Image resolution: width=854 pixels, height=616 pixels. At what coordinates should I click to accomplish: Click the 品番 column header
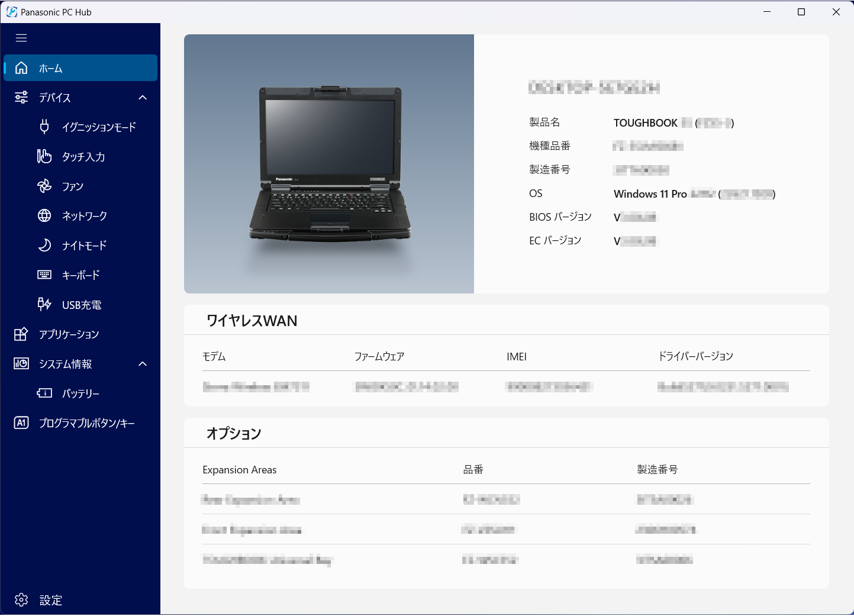[x=473, y=470]
